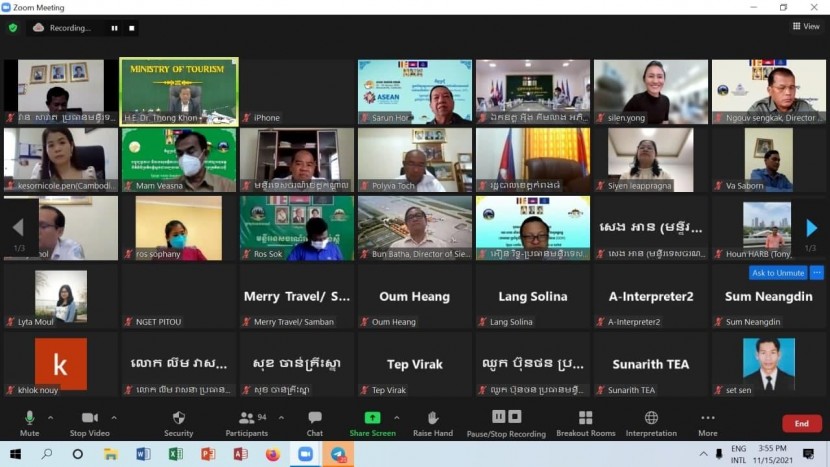
Task: Toggle the Mute microphone button
Action: pyautogui.click(x=29, y=418)
